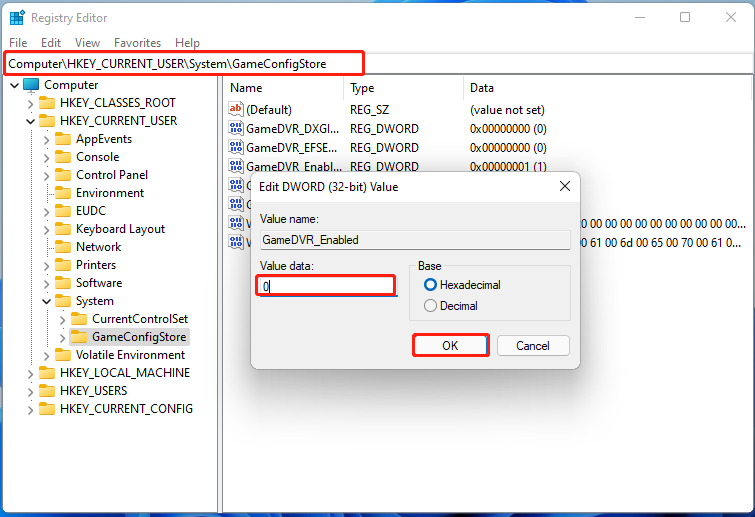Click the Printers folder icon
755x517 pixels.
[63, 265]
